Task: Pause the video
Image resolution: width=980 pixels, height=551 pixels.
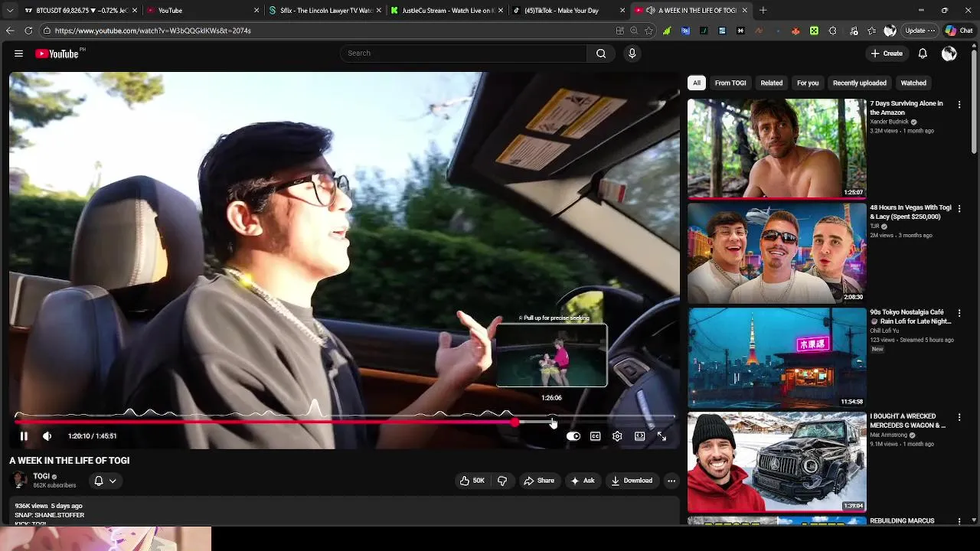Action: point(24,436)
